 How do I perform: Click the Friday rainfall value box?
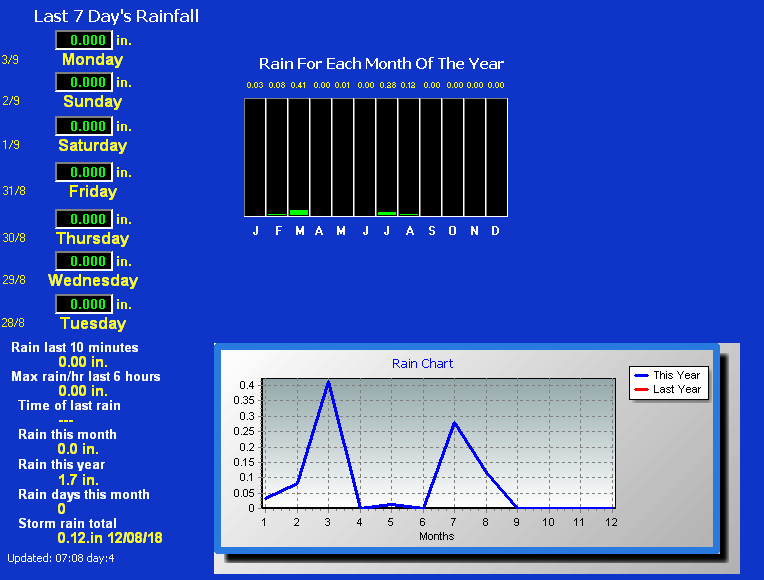click(x=83, y=172)
